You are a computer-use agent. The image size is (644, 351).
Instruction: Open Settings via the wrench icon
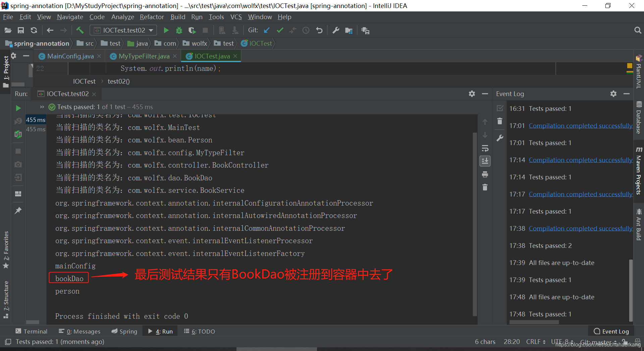(335, 31)
